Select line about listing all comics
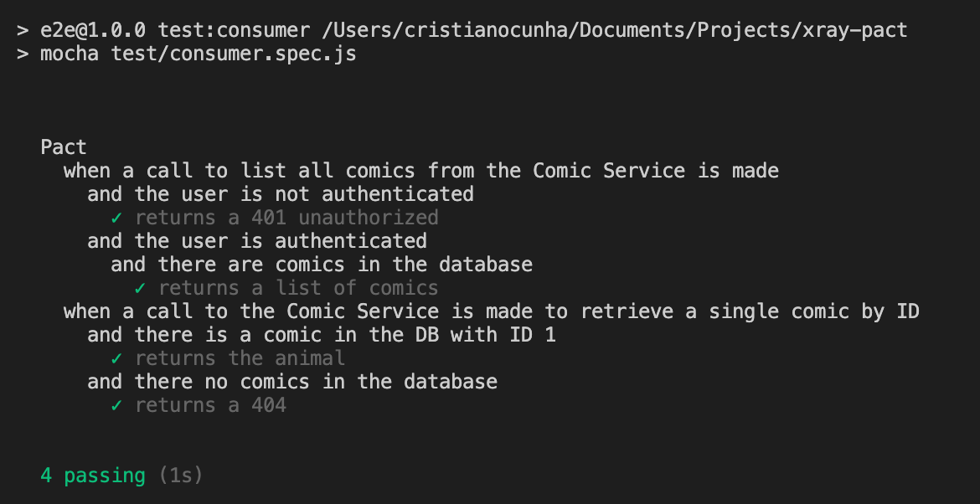This screenshot has height=504, width=980. click(x=421, y=171)
